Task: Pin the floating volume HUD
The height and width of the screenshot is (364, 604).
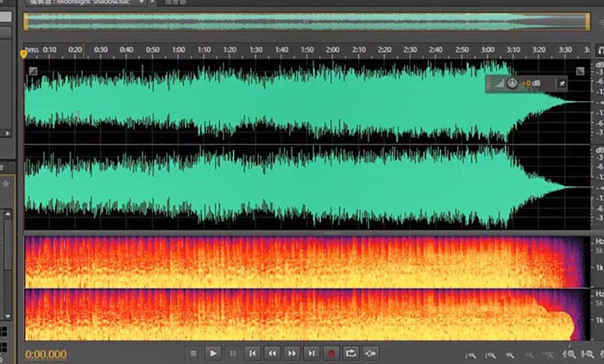Action: coord(562,84)
